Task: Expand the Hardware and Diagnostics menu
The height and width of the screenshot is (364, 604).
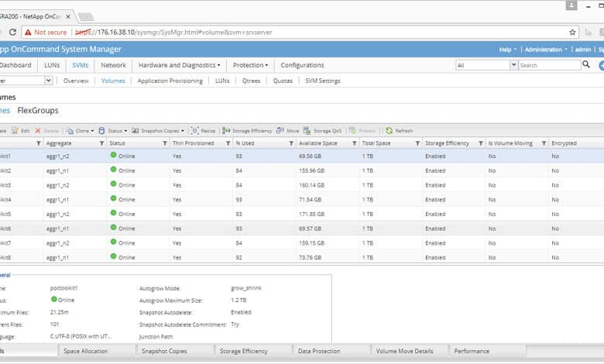Action: pos(180,65)
